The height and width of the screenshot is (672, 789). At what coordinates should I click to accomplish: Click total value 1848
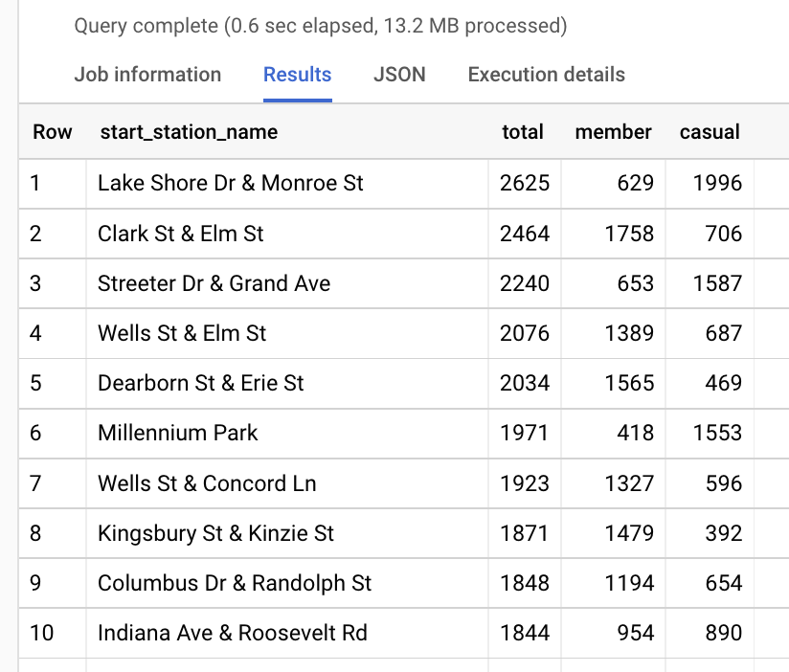click(x=525, y=583)
